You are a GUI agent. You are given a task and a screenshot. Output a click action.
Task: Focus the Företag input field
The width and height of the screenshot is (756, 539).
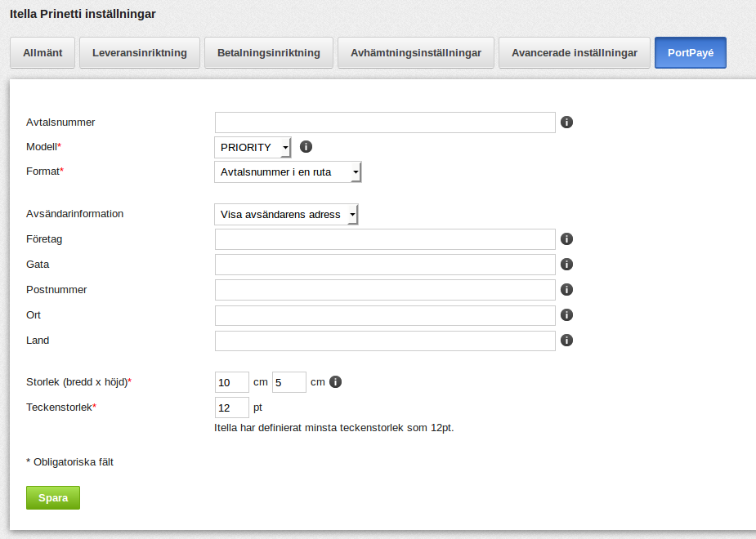tap(385, 239)
